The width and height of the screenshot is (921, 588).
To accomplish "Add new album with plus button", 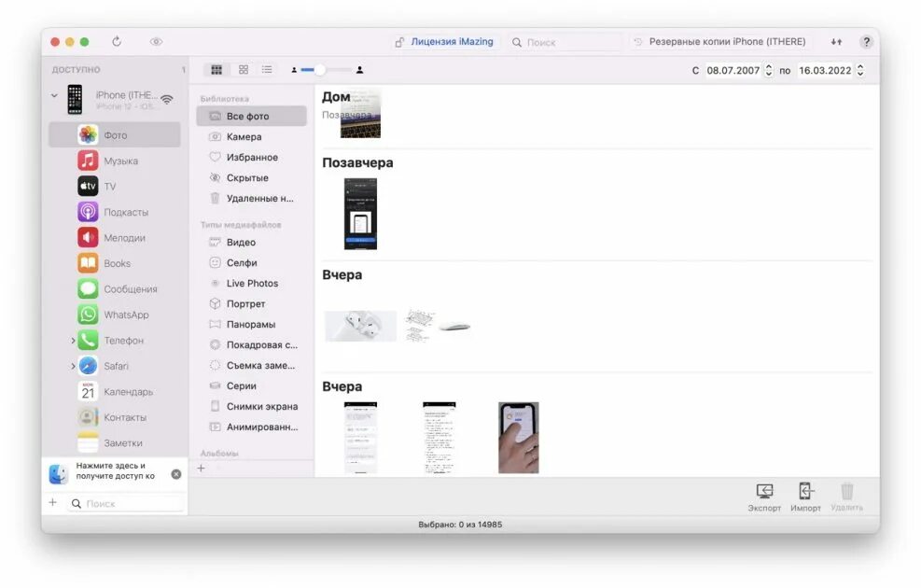I will tap(201, 469).
